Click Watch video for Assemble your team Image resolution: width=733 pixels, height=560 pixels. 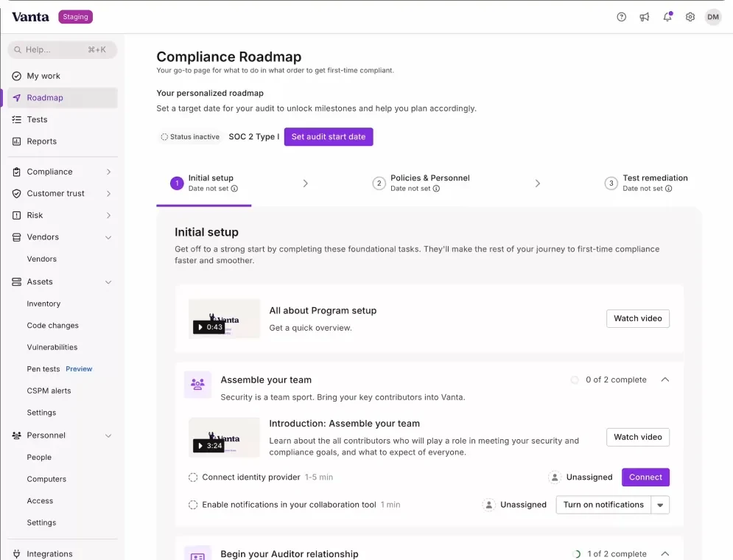pos(638,437)
